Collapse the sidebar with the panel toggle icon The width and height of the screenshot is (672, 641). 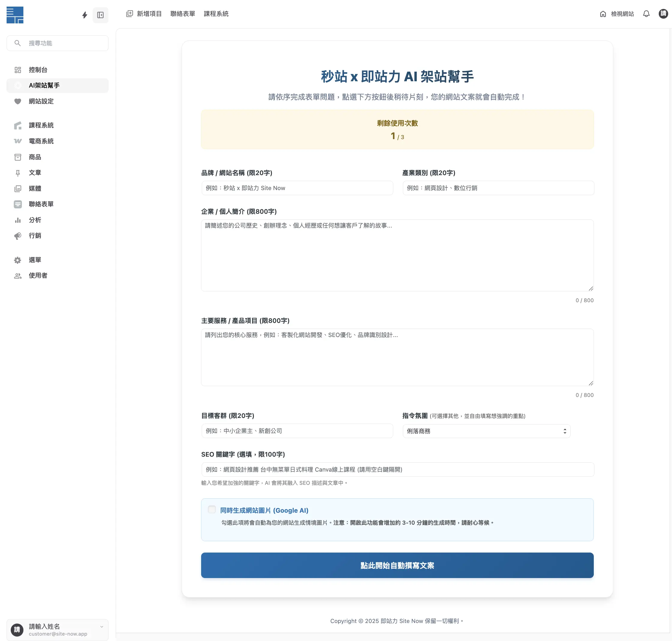pyautogui.click(x=100, y=15)
